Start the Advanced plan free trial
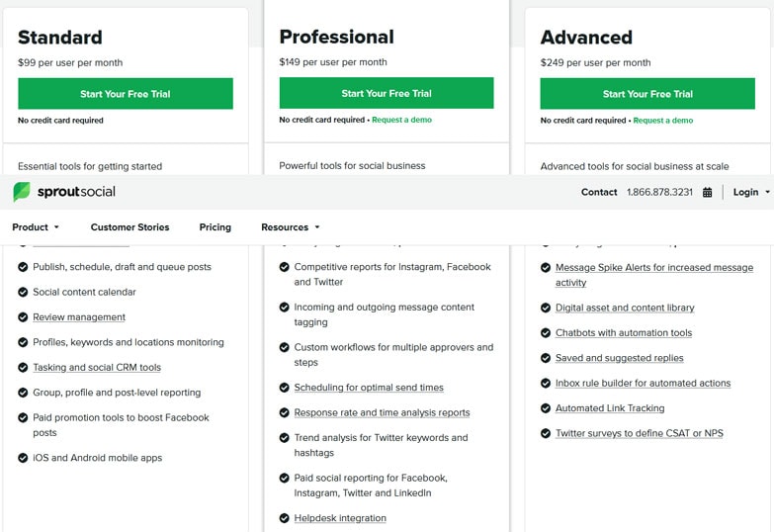 click(647, 94)
